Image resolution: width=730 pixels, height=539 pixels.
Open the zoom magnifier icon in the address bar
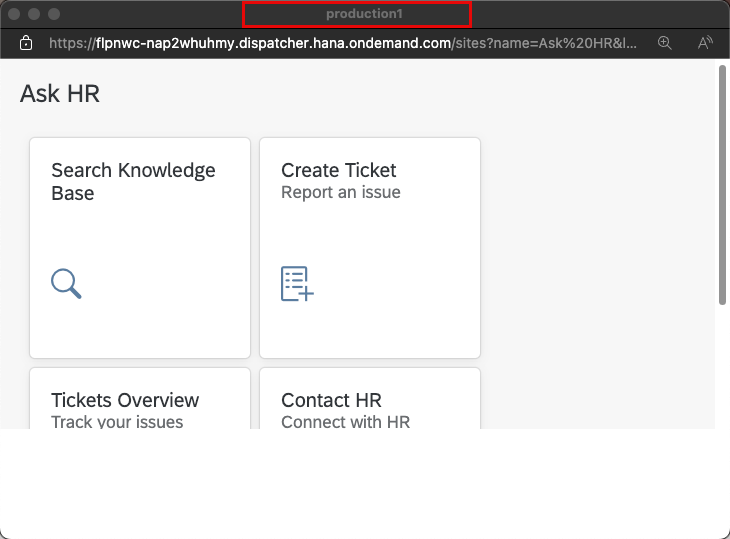pos(664,43)
